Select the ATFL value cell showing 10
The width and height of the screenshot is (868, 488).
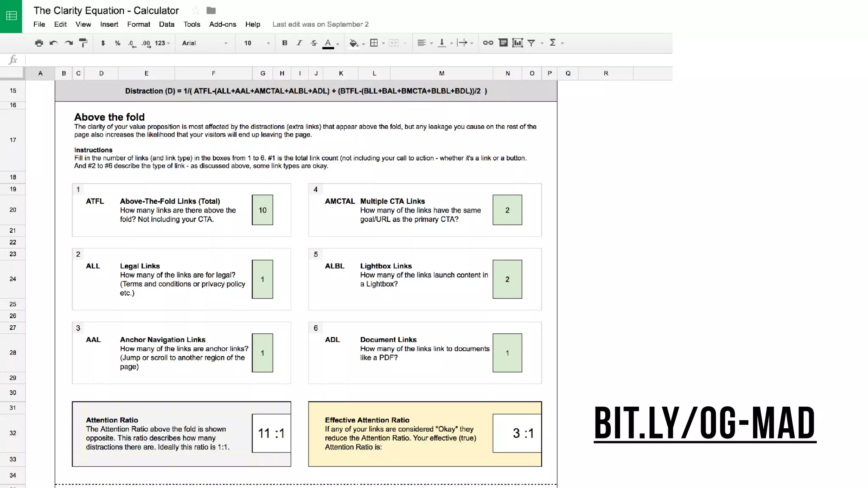(262, 210)
